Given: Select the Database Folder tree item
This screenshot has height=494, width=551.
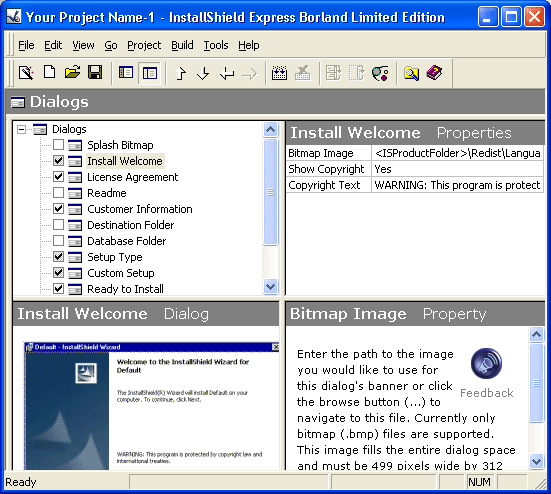Looking at the screenshot, I should pyautogui.click(x=127, y=241).
